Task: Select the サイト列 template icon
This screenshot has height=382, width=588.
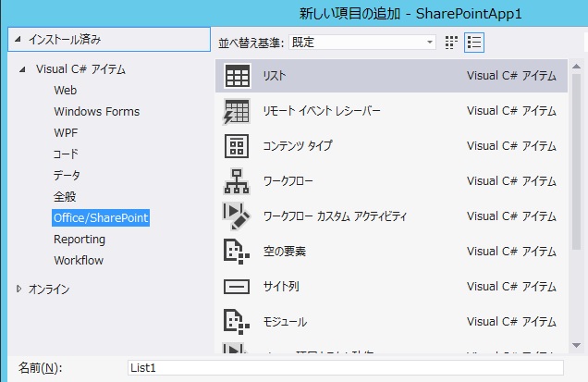Action: [x=237, y=287]
